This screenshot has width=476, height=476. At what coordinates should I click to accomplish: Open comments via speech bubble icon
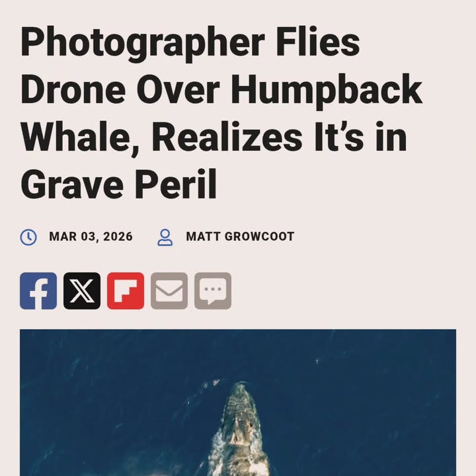click(213, 291)
